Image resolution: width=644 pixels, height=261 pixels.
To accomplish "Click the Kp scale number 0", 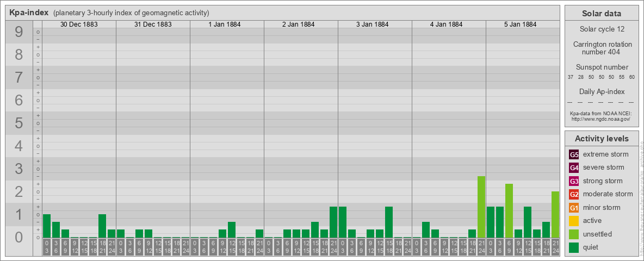I will point(19,237).
